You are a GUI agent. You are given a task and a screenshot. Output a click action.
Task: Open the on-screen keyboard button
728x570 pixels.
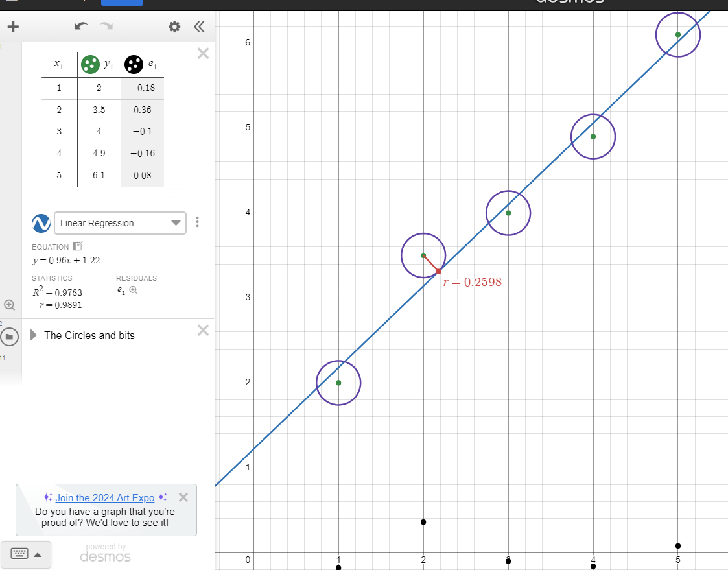pos(19,554)
